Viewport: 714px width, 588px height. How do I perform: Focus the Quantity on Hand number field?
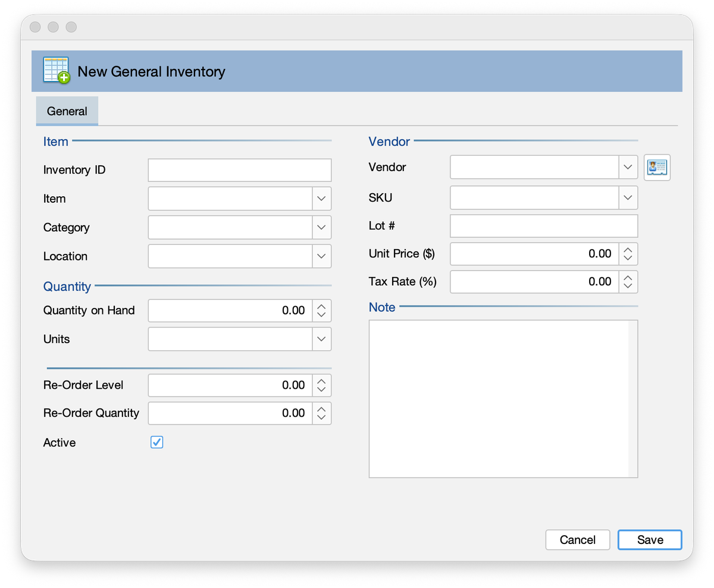click(230, 310)
